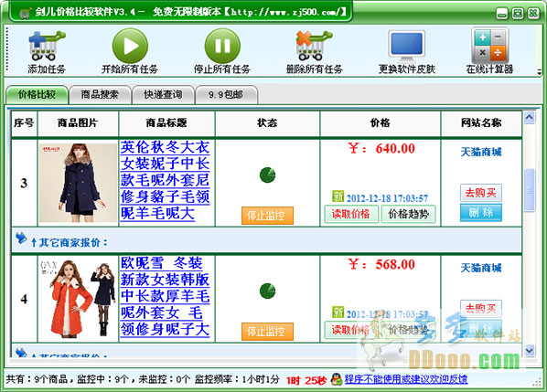Viewport: 547px width, 392px height.
Task: Click the QQ penguin icon in status bar
Action: [x=337, y=379]
